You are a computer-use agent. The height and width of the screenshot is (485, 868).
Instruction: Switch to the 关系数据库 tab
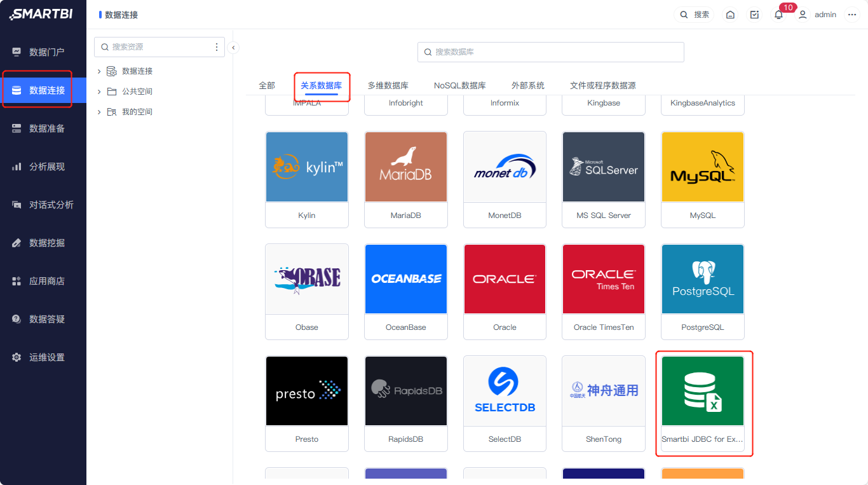322,85
